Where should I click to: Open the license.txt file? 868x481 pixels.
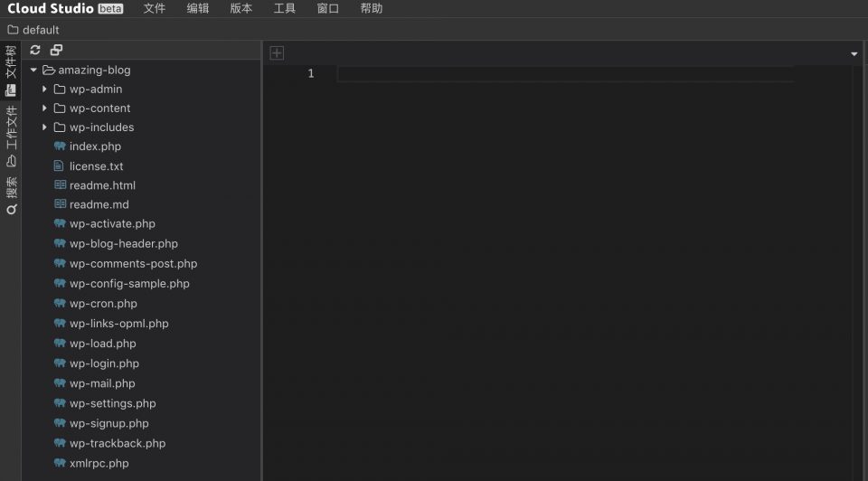point(97,166)
